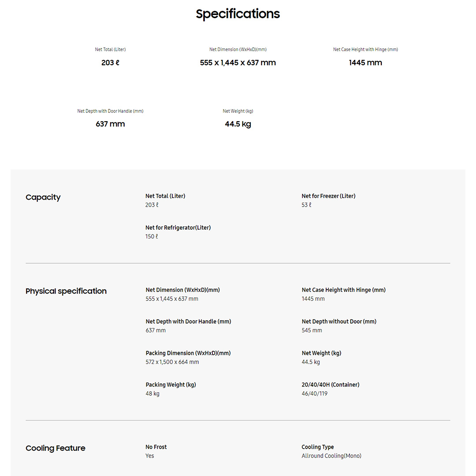Select the Allround Cooling(Mono) value
The image size is (476, 476).
click(331, 456)
